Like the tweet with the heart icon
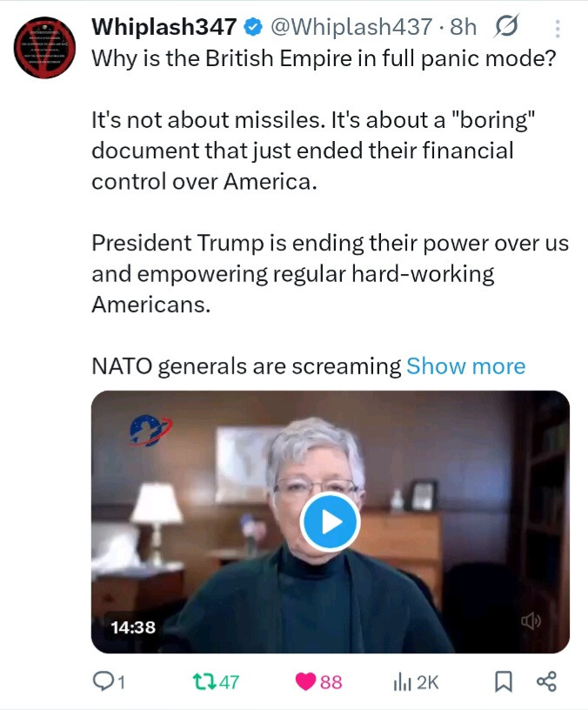This screenshot has height=710, width=588. point(306,682)
